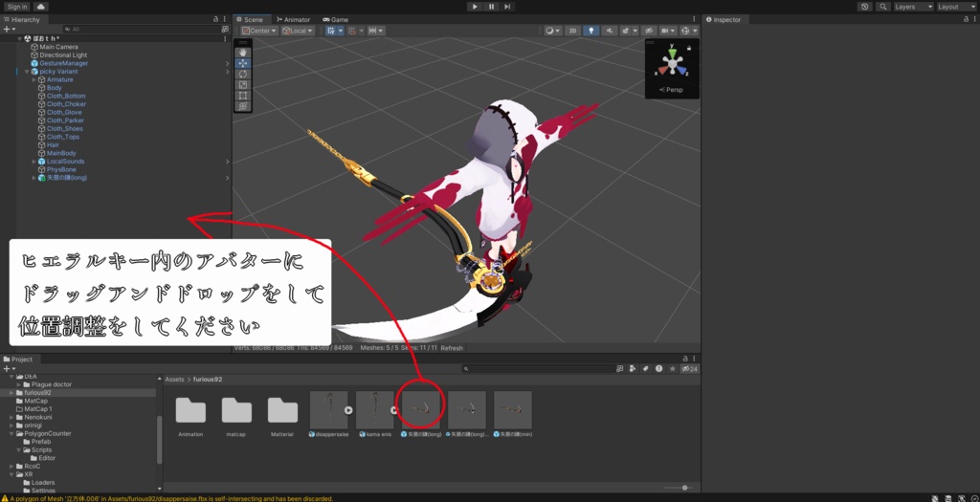Viewport: 980px width, 502px height.
Task: Open the Layers dropdown
Action: [913, 7]
